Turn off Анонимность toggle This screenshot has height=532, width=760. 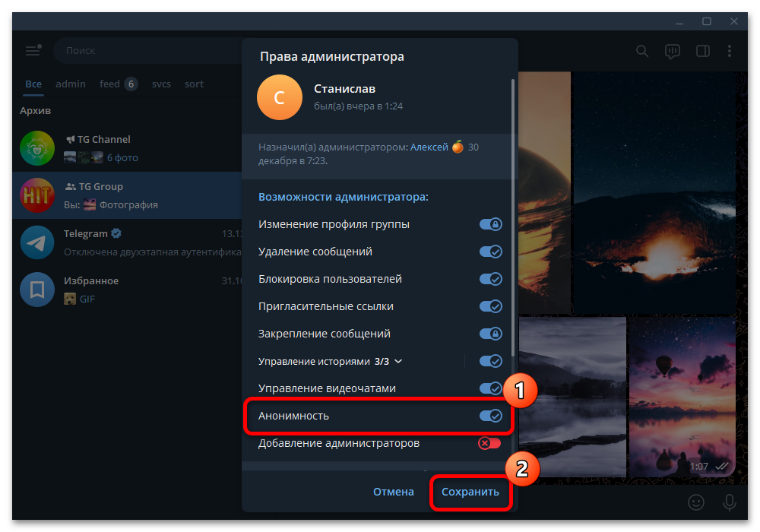pos(490,416)
